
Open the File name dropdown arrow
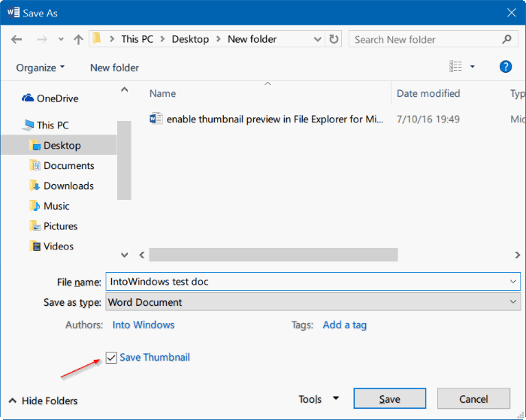click(513, 282)
